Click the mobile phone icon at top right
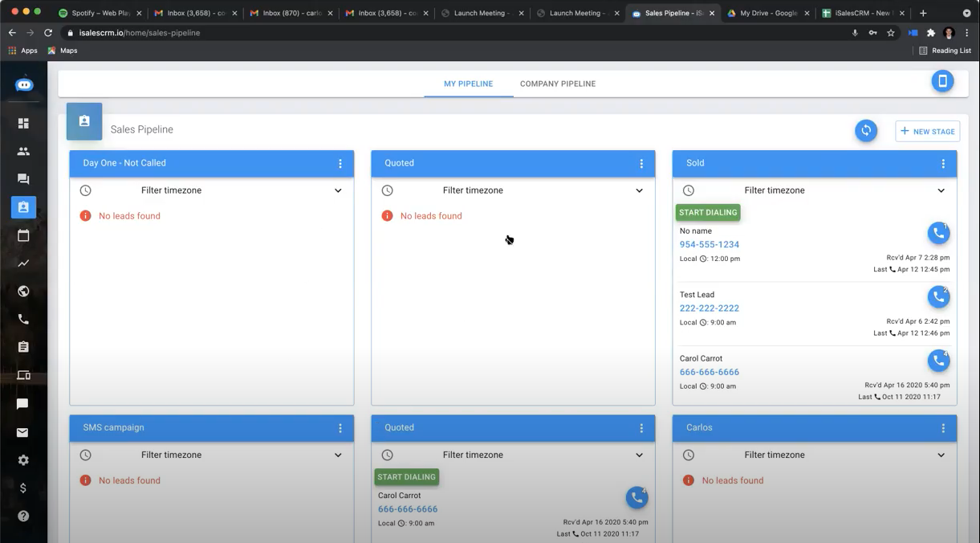The image size is (980, 543). pos(942,81)
